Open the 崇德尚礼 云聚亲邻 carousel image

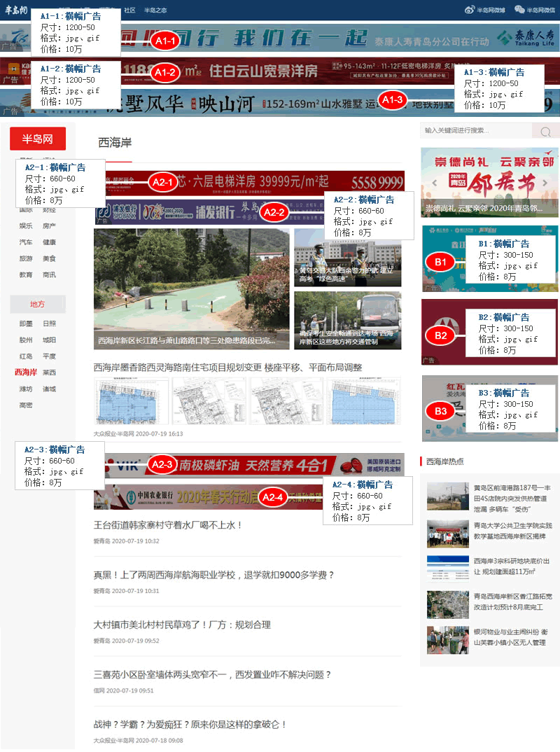(489, 182)
